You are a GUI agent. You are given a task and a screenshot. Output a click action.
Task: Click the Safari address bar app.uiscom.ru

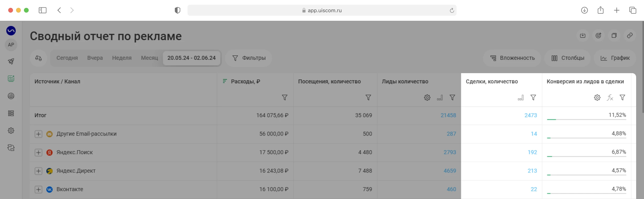tap(322, 10)
